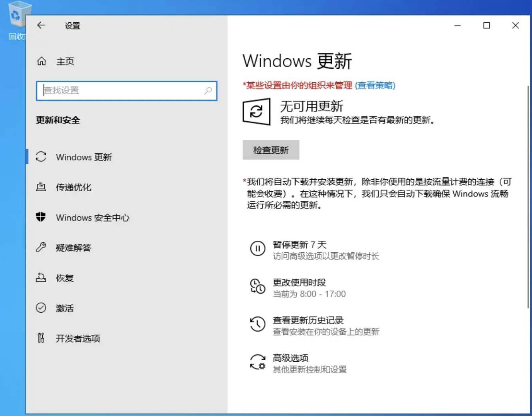The height and width of the screenshot is (416, 532).
Task: Go to 疑难解答 sidebar item
Action: pos(127,248)
